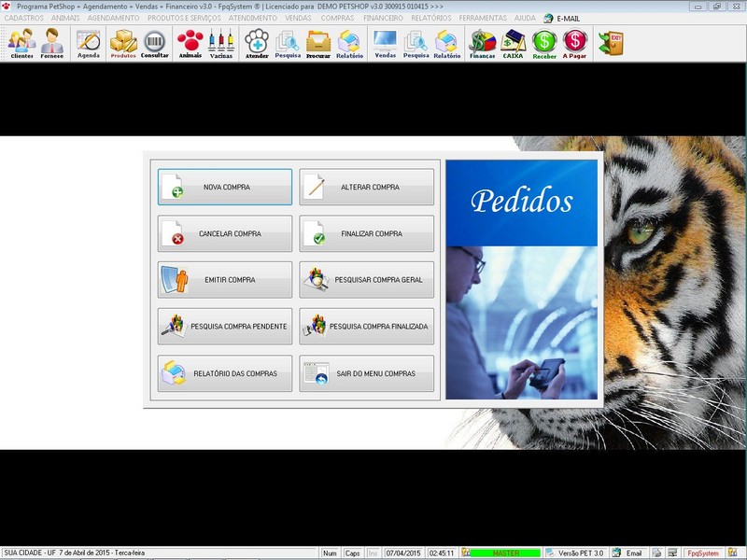Click the 02:45:11 clock in status bar
747x560 pixels.
(x=442, y=553)
